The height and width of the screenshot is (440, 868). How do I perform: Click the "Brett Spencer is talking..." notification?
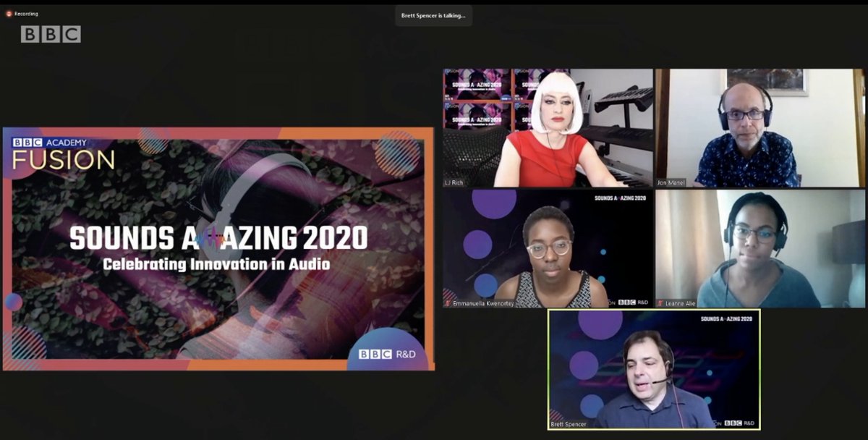(x=433, y=15)
